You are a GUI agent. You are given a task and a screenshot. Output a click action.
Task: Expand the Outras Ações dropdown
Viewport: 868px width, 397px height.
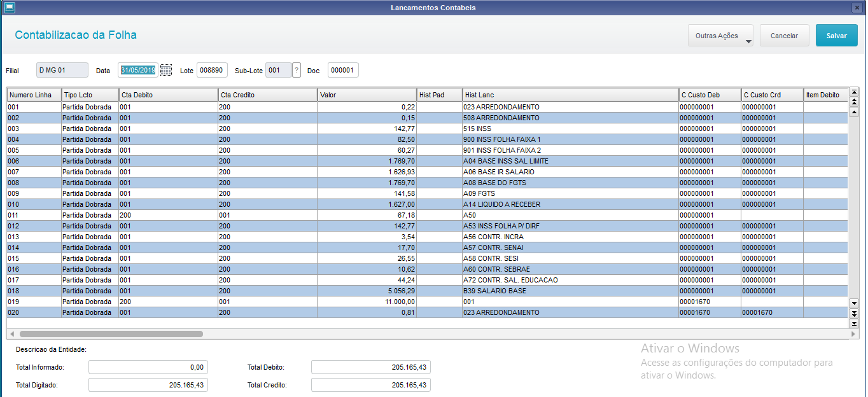(720, 36)
